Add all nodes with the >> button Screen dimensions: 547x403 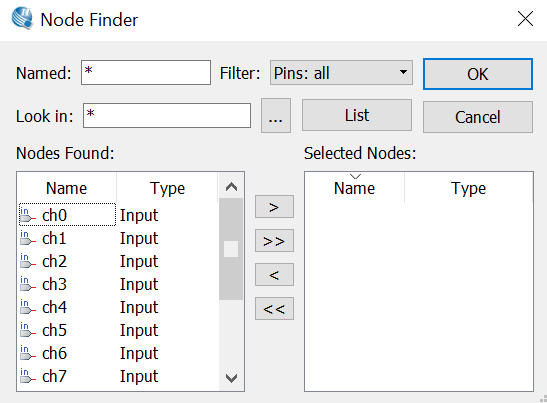point(274,241)
